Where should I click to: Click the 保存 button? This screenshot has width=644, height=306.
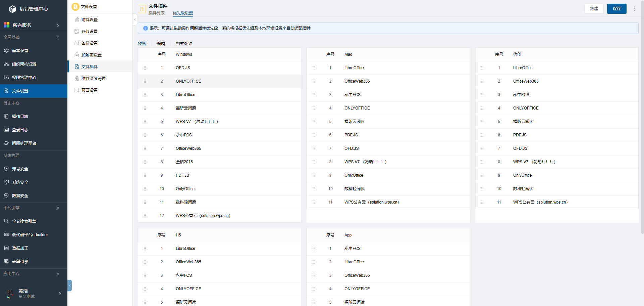click(x=616, y=9)
